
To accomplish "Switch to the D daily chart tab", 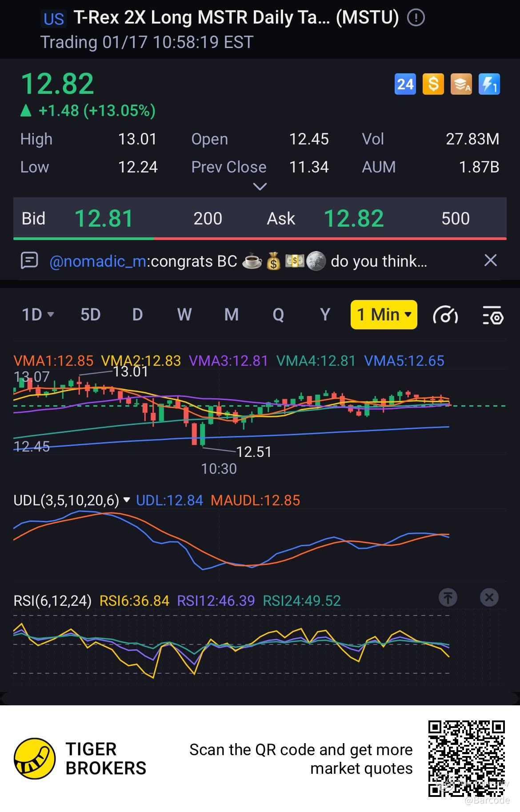I will [x=138, y=315].
